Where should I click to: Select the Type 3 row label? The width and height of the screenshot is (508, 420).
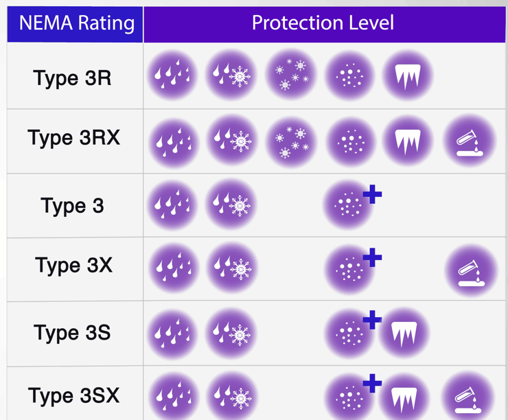(72, 205)
